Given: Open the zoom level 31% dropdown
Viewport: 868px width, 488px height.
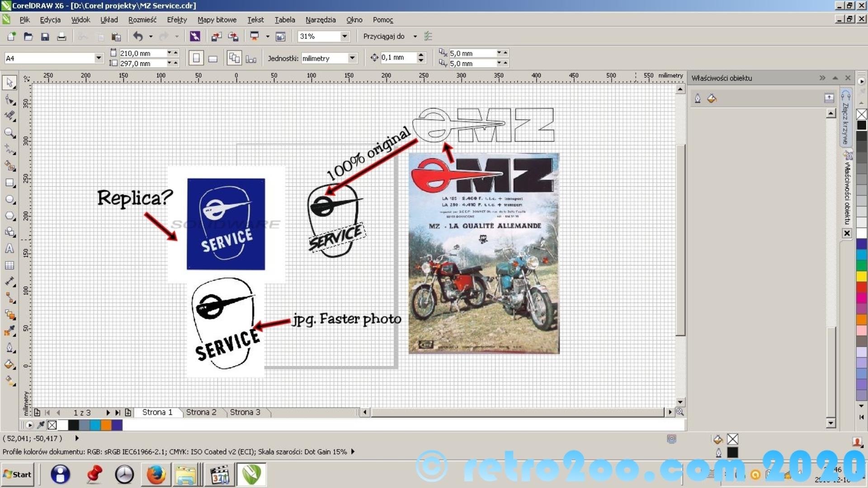Looking at the screenshot, I should tap(344, 36).
